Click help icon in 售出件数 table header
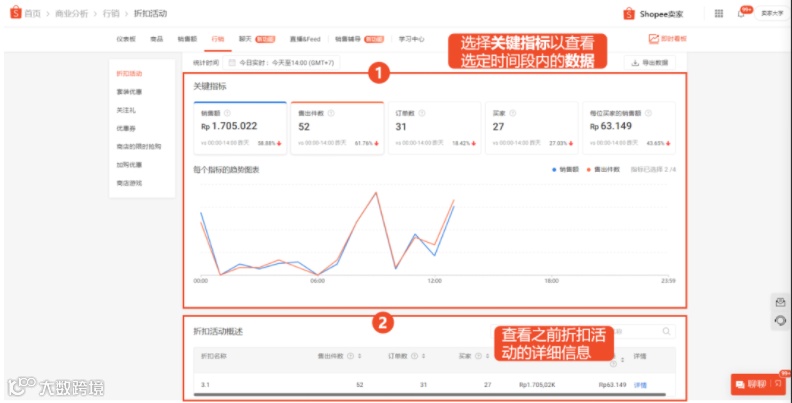The width and height of the screenshot is (792, 403). (351, 356)
